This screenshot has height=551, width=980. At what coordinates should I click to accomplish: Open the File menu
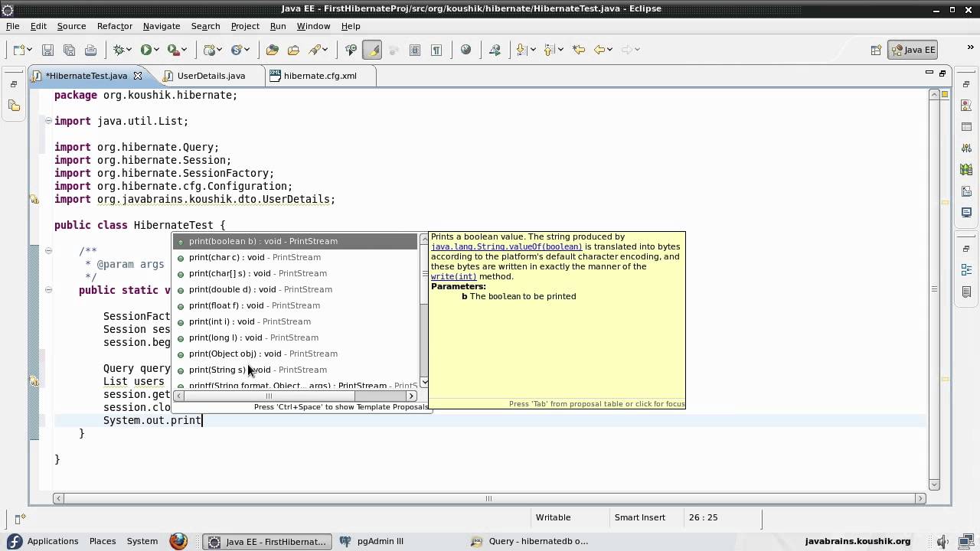[13, 26]
